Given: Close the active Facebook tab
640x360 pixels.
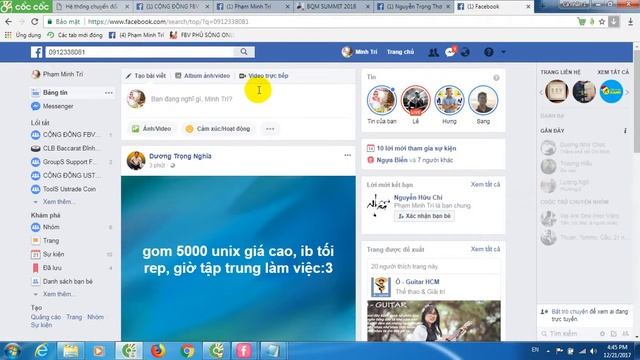Looking at the screenshot, I should coord(528,7).
